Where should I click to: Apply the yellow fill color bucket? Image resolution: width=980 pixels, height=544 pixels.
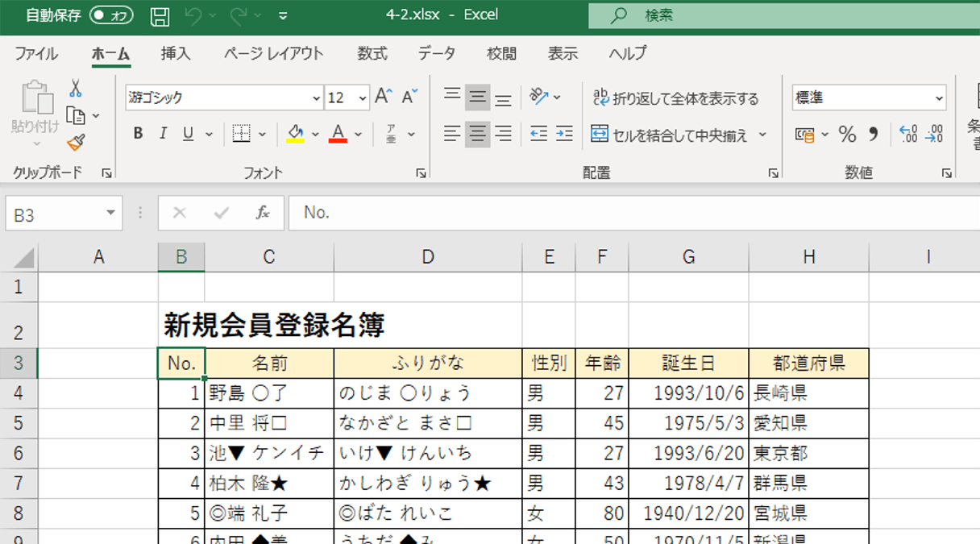295,134
